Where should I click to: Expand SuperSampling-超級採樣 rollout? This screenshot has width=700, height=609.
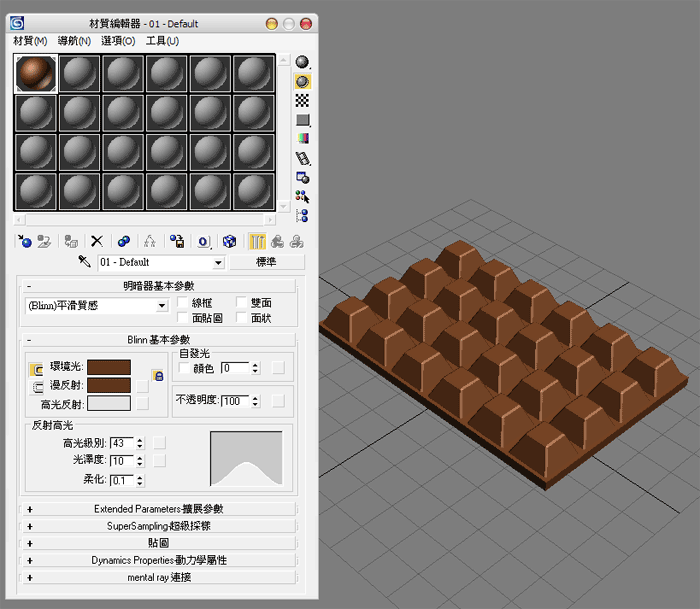tap(159, 526)
